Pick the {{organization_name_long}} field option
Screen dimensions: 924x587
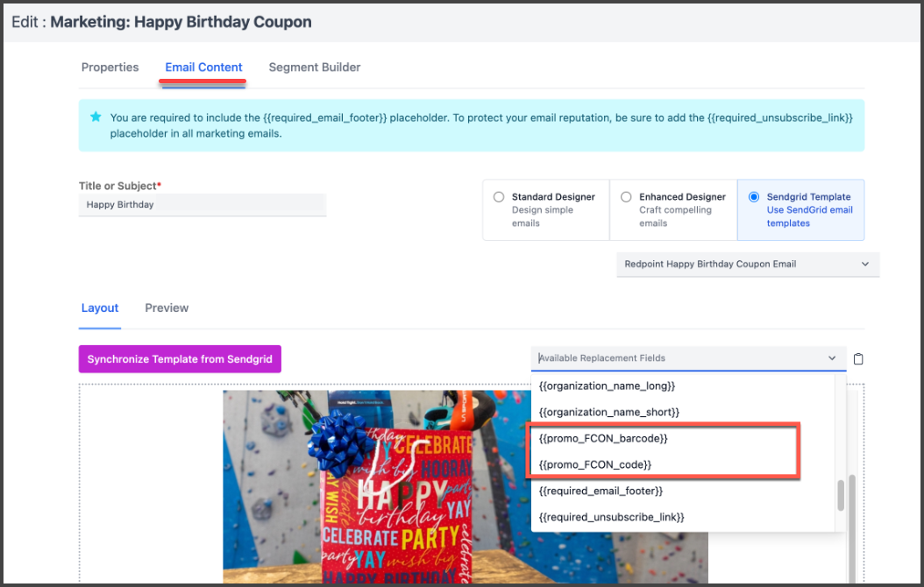[607, 385]
